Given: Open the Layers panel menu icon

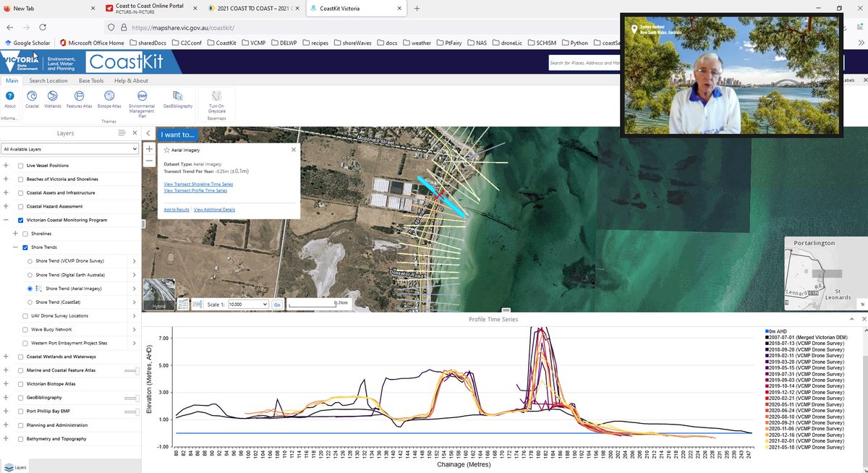Looking at the screenshot, I should [x=122, y=133].
